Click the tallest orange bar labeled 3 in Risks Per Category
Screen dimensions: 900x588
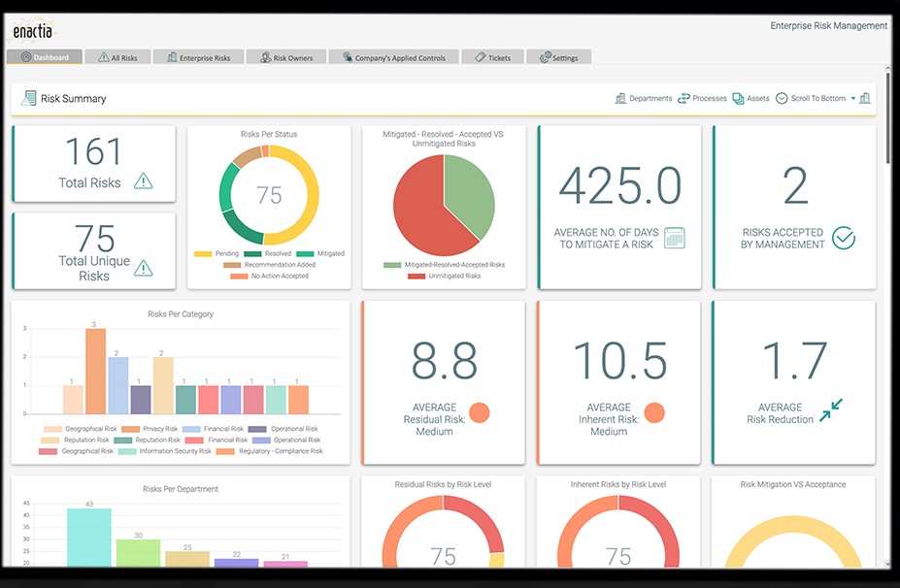tap(95, 372)
